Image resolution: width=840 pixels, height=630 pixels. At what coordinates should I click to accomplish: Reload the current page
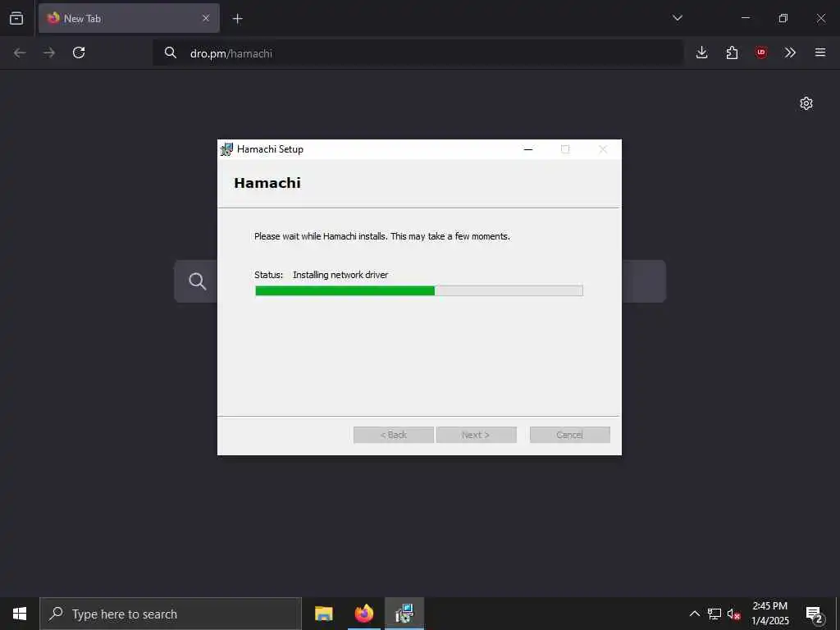[x=79, y=52]
